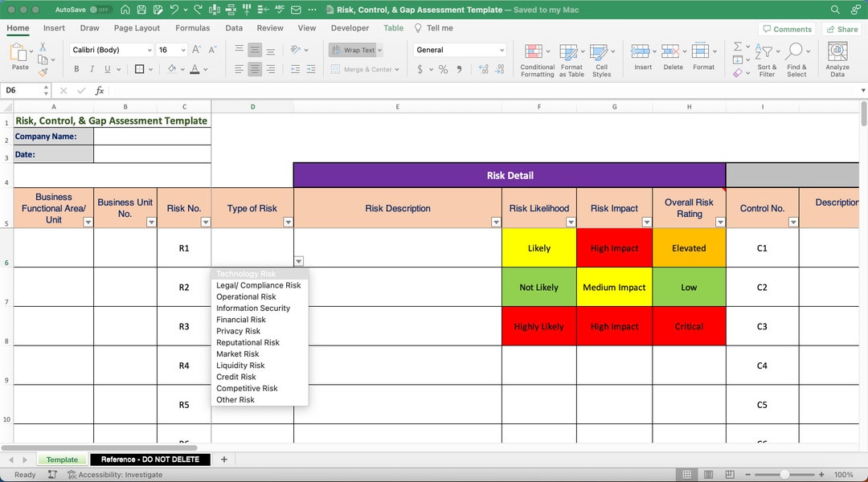The width and height of the screenshot is (868, 482).
Task: Open the Reference - DO NOT DELETE sheet
Action: click(151, 459)
